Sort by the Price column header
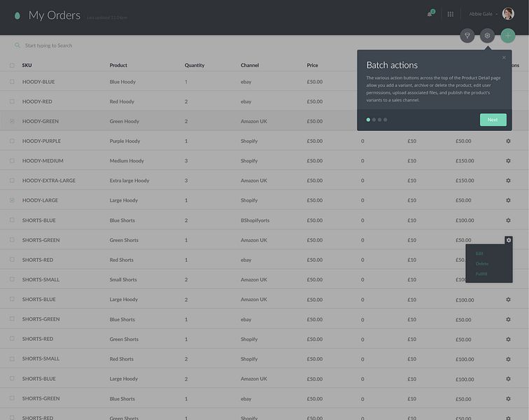This screenshot has height=420, width=529. [x=312, y=65]
